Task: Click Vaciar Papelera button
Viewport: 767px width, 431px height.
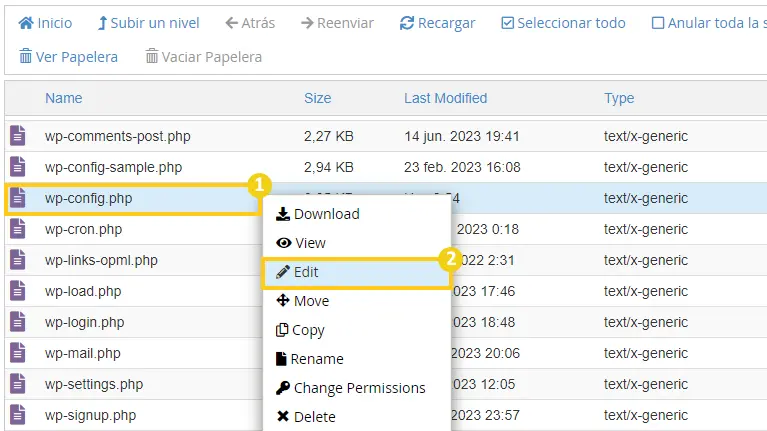Action: pyautogui.click(x=203, y=57)
